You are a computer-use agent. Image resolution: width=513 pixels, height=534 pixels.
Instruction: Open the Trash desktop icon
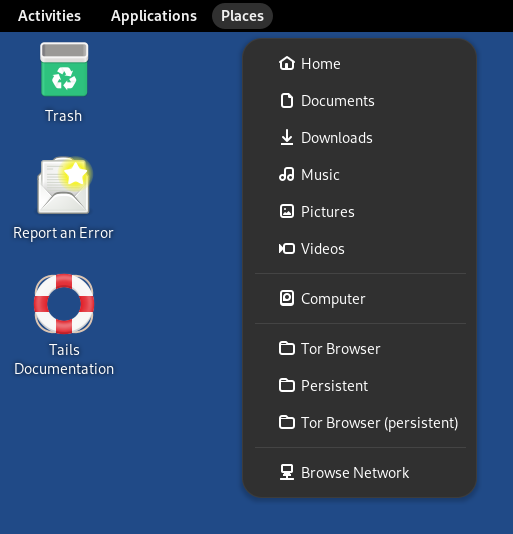[x=64, y=69]
